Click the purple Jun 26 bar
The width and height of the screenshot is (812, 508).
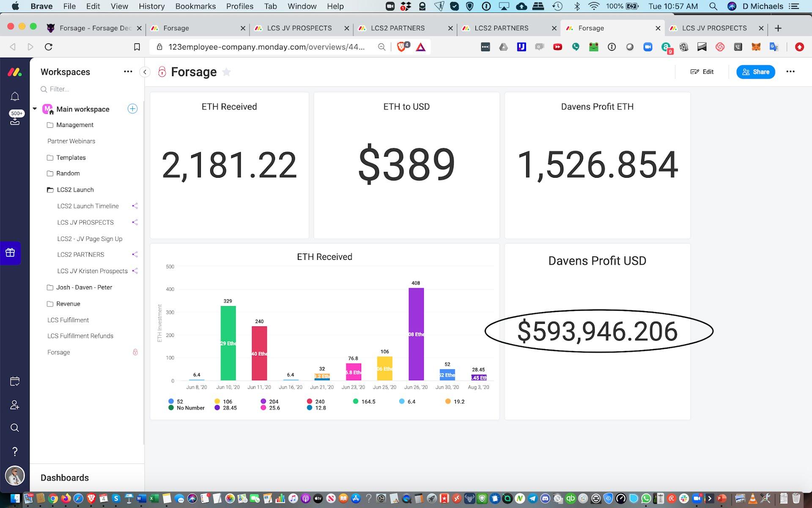416,334
